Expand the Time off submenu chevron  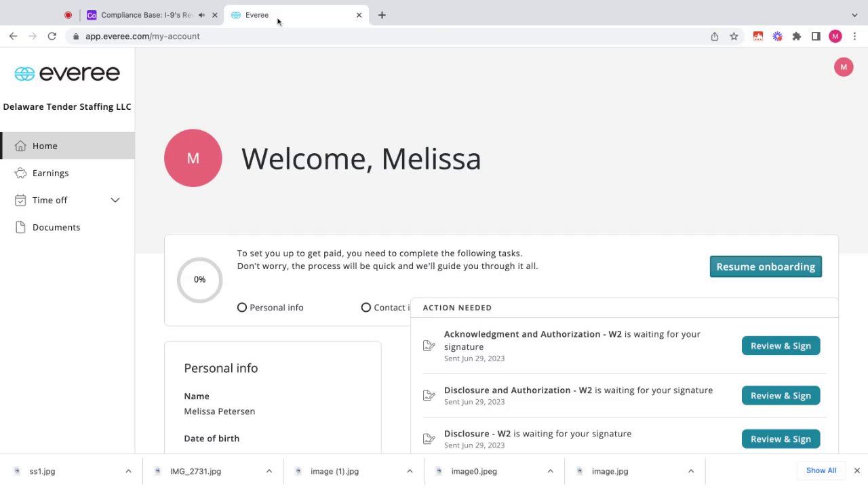pyautogui.click(x=115, y=200)
